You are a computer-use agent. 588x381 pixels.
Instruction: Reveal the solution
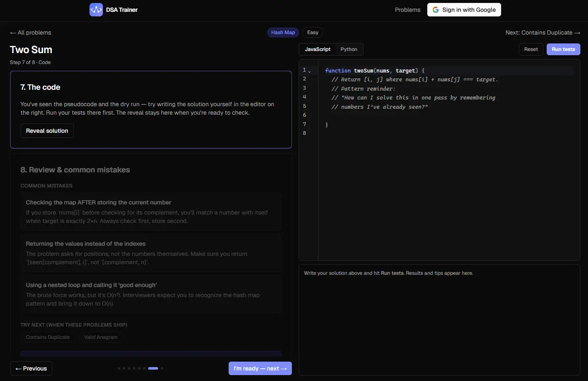tap(47, 131)
